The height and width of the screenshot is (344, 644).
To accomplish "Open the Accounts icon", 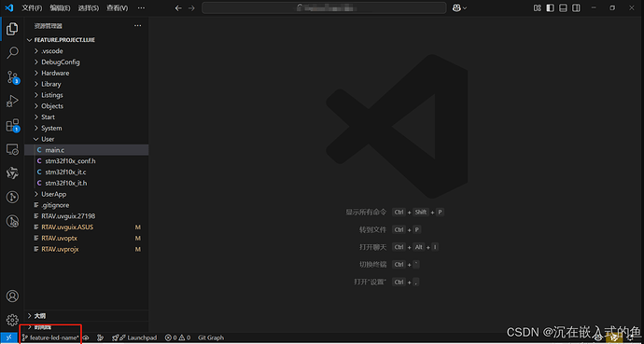I will 12,296.
